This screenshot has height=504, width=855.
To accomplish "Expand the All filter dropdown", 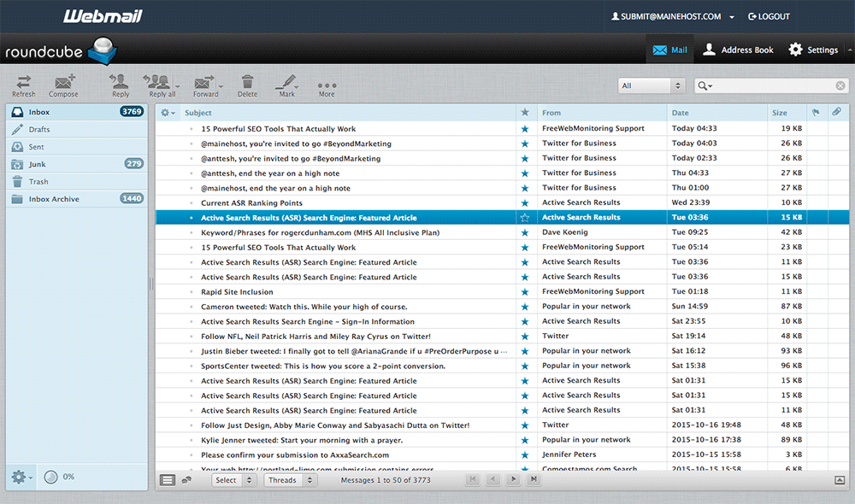I will pos(652,85).
